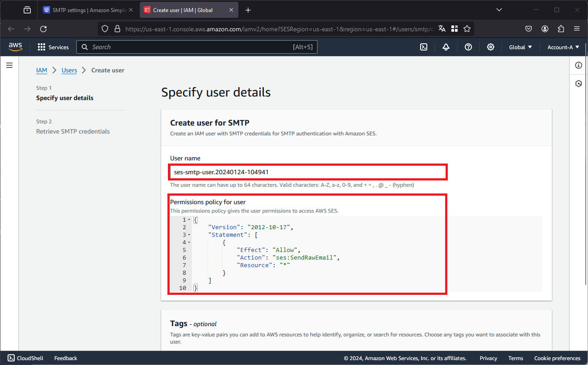Switch to the SMTP settings tab
Viewport: 588px width, 365px height.
89,10
